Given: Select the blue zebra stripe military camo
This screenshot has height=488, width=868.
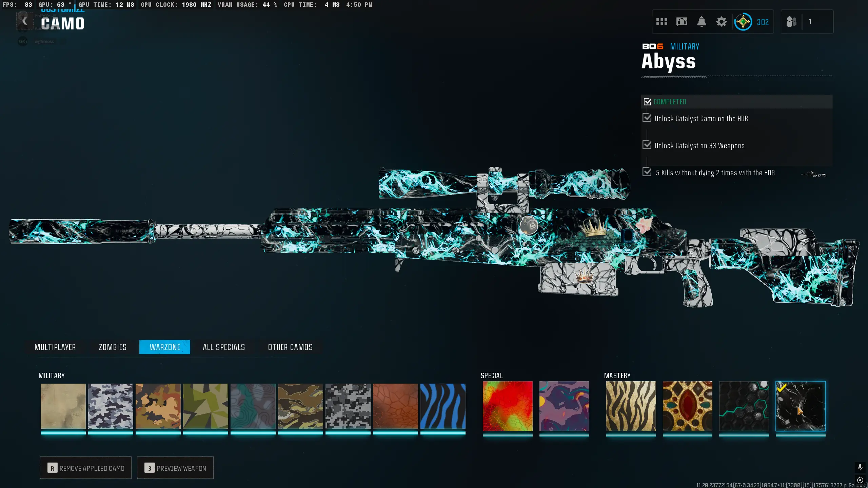Looking at the screenshot, I should pyautogui.click(x=443, y=406).
